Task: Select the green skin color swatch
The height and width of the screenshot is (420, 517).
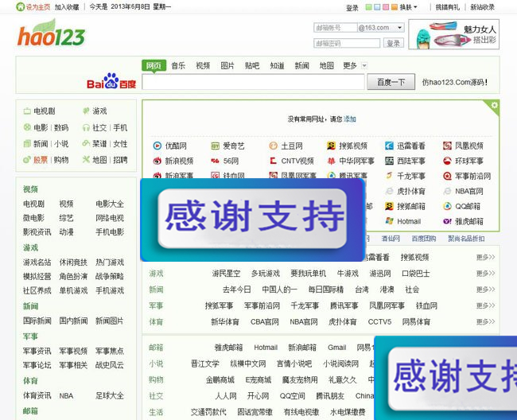Action: pos(368,7)
